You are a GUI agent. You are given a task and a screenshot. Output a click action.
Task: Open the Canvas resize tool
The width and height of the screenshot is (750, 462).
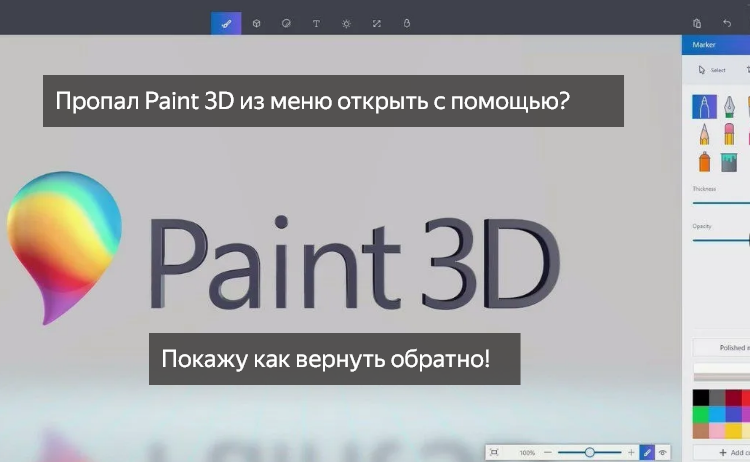tap(376, 23)
